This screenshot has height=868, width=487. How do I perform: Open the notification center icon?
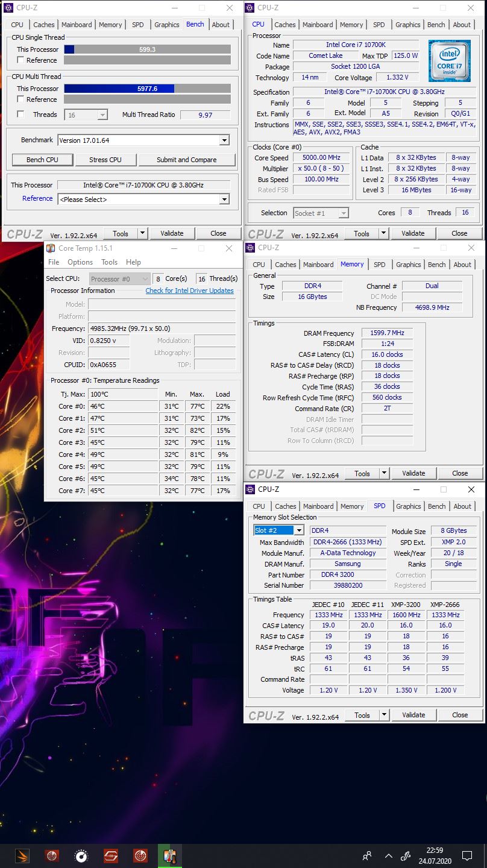point(467,855)
